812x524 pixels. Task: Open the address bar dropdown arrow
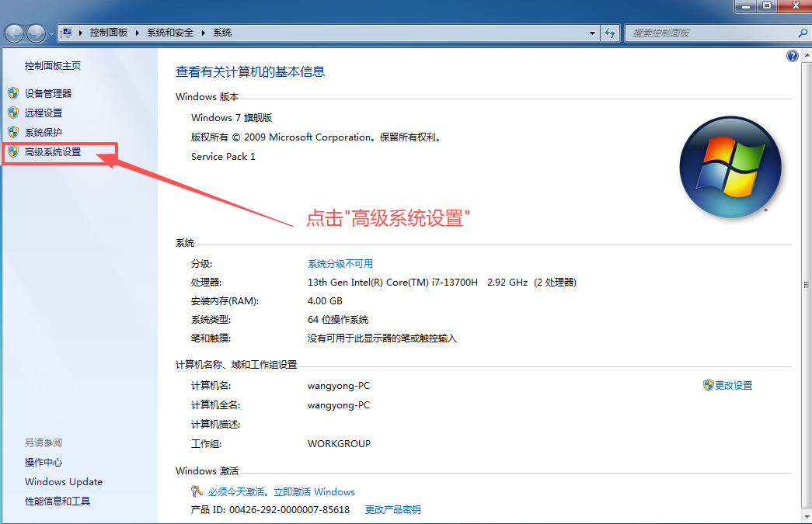(x=591, y=33)
